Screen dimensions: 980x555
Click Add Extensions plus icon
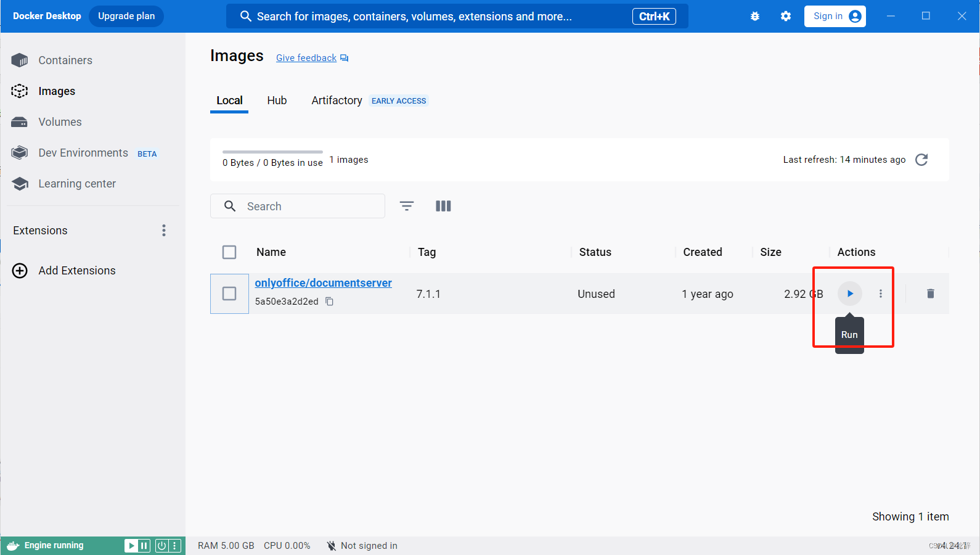[x=20, y=271]
